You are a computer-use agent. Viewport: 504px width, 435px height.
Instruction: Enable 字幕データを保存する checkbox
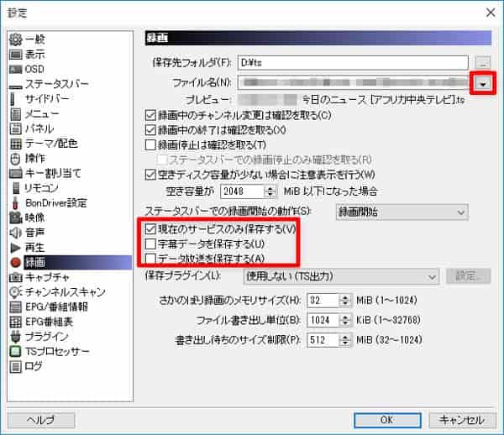pyautogui.click(x=150, y=244)
